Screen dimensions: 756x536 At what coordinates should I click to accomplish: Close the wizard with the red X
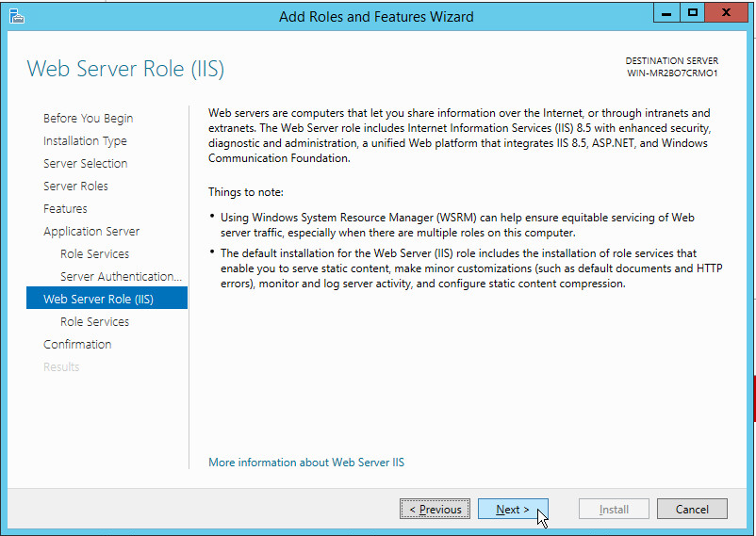pyautogui.click(x=729, y=14)
